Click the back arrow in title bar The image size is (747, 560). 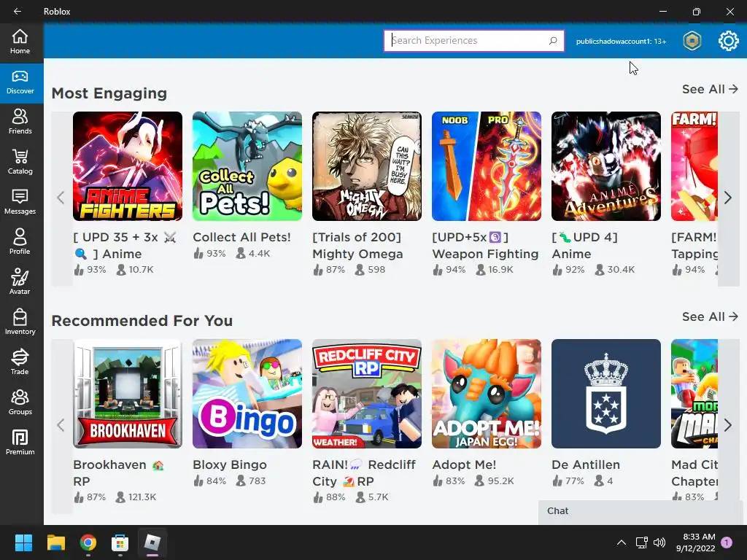tap(18, 11)
